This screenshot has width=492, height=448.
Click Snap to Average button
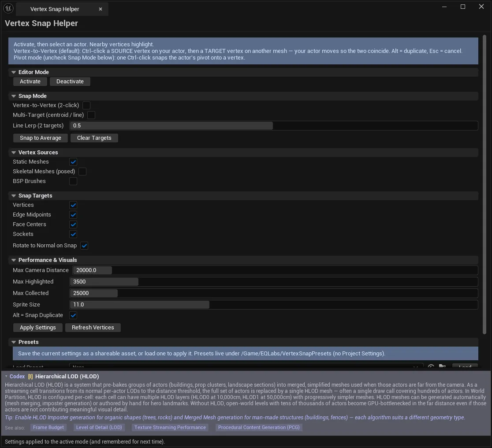tap(41, 138)
